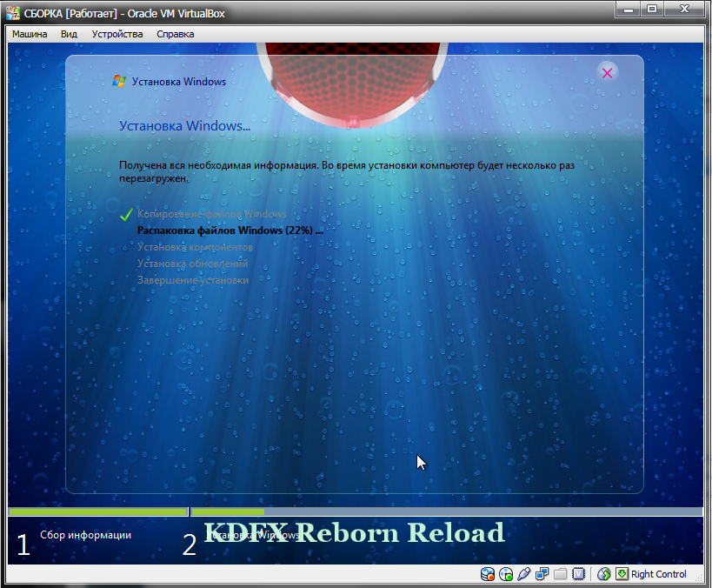Image resolution: width=712 pixels, height=588 pixels.
Task: Click the Установка Windows... heading
Action: [184, 126]
